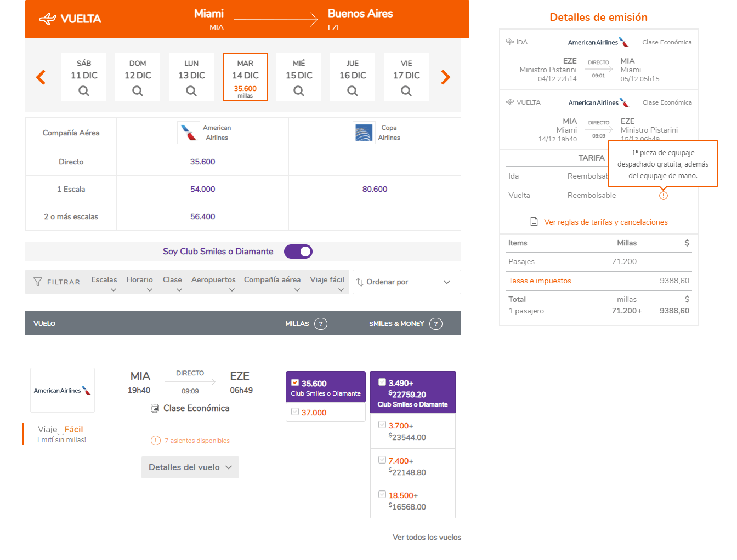This screenshot has width=737, height=560.
Task: Click the Buenos Aires EZE destination header
Action: tap(360, 19)
